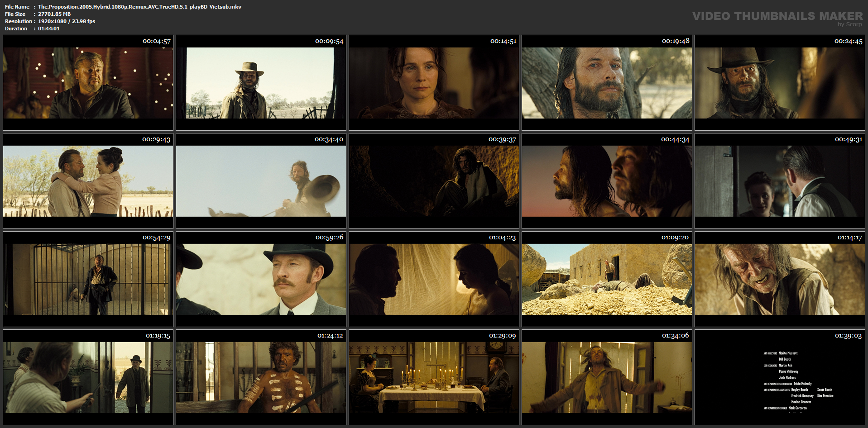Click the duration value 01:44:01
Image resolution: width=868 pixels, height=428 pixels.
click(x=49, y=29)
